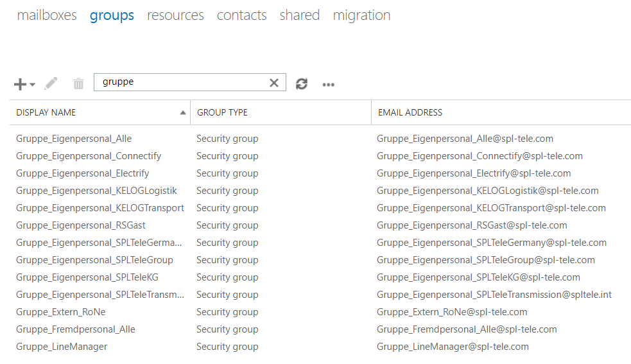Select the Gruppe_Extern_RoNe row
Image resolution: width=631 pixels, height=364 pixels.
(320, 311)
